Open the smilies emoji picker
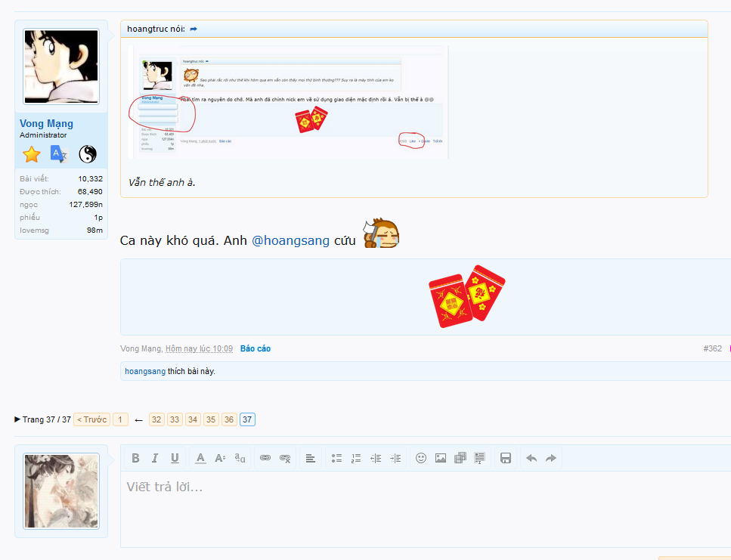The height and width of the screenshot is (560, 731). 421,458
